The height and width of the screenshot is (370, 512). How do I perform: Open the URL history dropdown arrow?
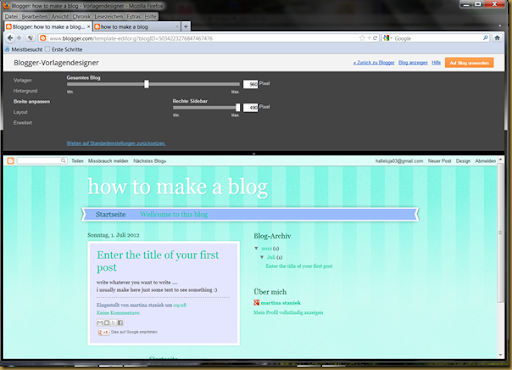[x=369, y=38]
